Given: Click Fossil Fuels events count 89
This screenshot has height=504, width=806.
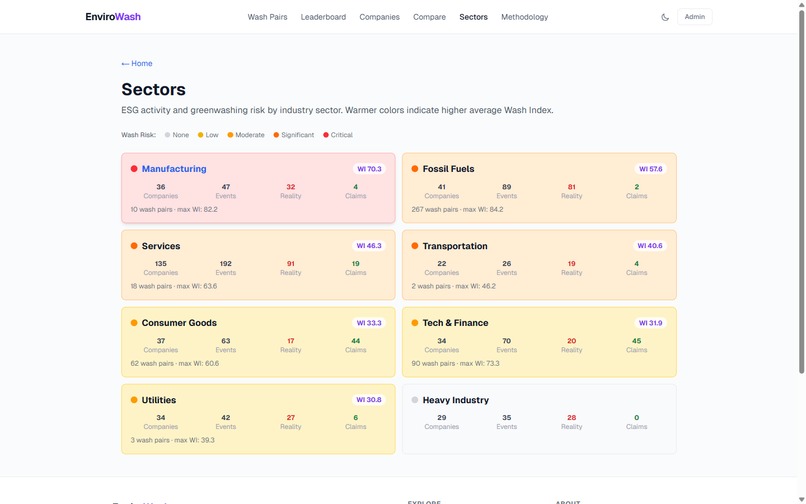Looking at the screenshot, I should point(507,187).
